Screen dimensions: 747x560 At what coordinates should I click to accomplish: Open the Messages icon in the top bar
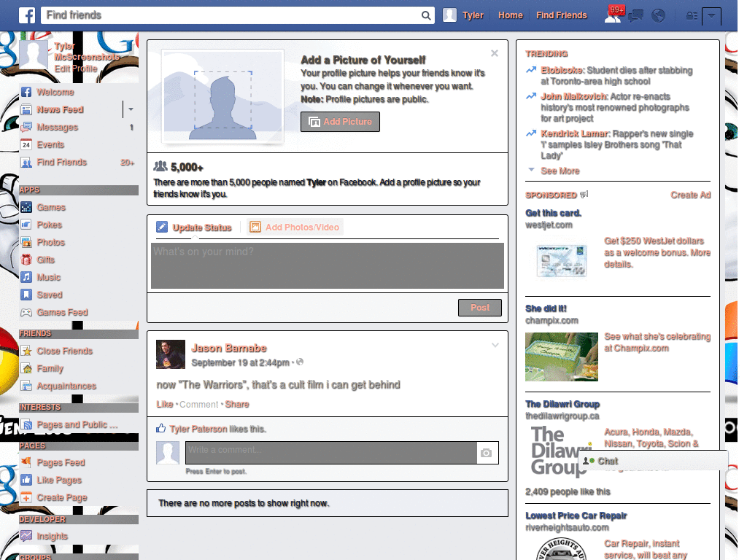635,15
